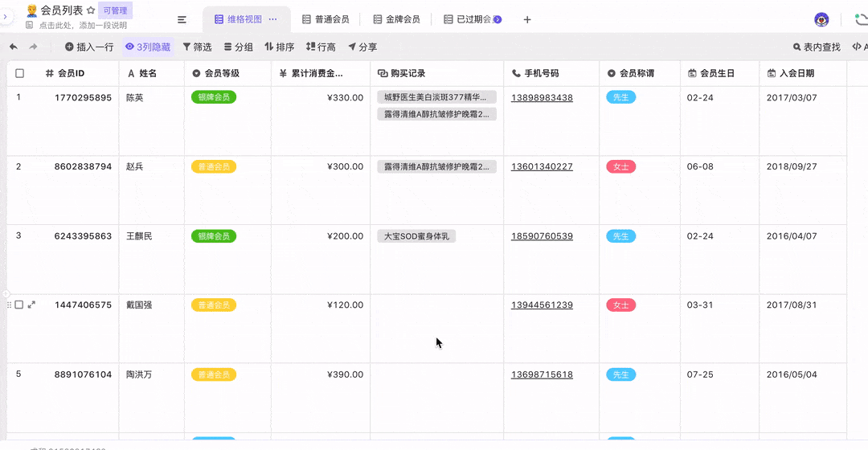Viewport: 868px width, 450px height.
Task: Add a new view with plus icon
Action: click(527, 19)
